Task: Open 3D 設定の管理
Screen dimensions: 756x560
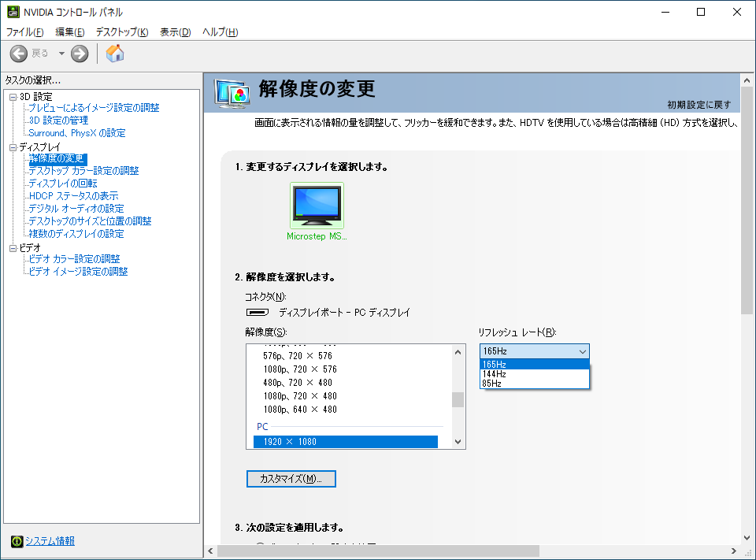Action: (x=58, y=120)
